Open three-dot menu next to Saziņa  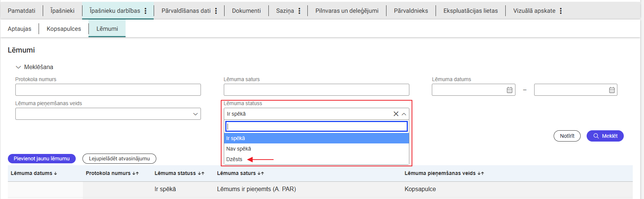point(299,11)
